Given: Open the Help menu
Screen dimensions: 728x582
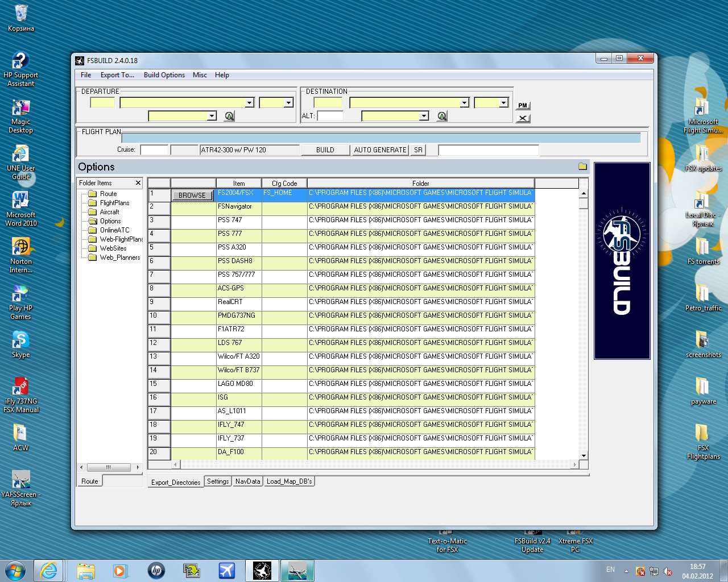Looking at the screenshot, I should point(222,75).
